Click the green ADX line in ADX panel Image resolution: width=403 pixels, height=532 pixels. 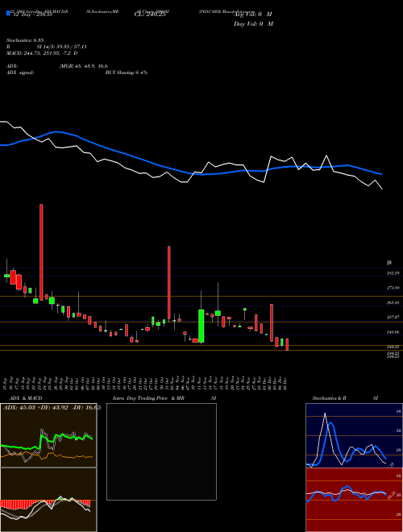point(47,441)
